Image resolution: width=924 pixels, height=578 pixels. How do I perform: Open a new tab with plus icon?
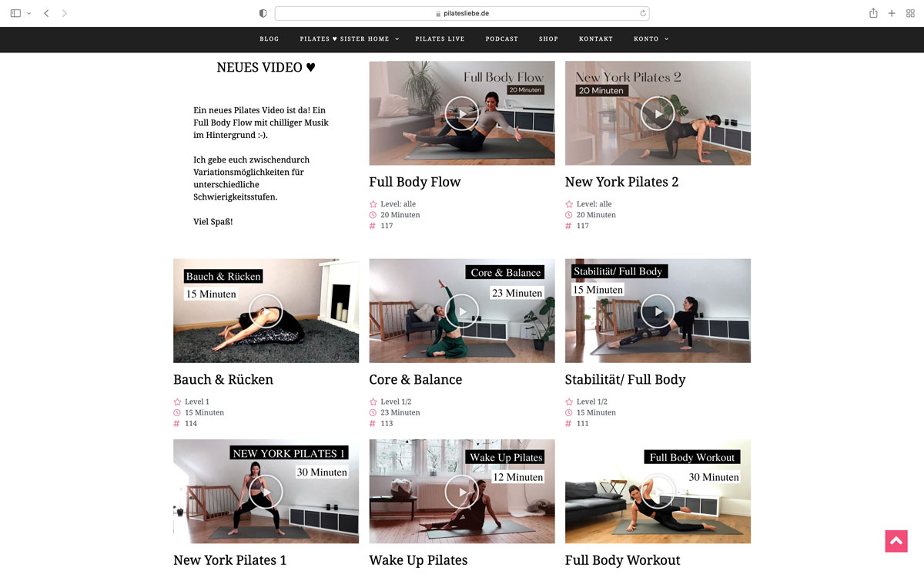[892, 13]
